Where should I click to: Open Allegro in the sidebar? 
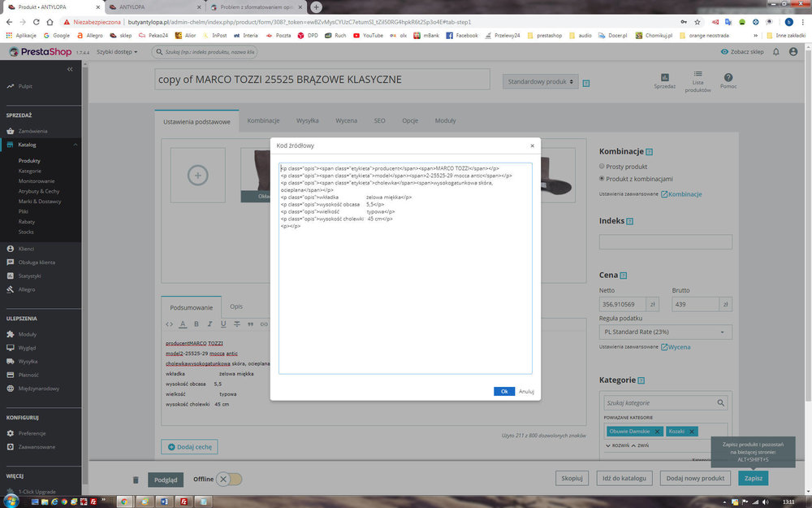(27, 289)
